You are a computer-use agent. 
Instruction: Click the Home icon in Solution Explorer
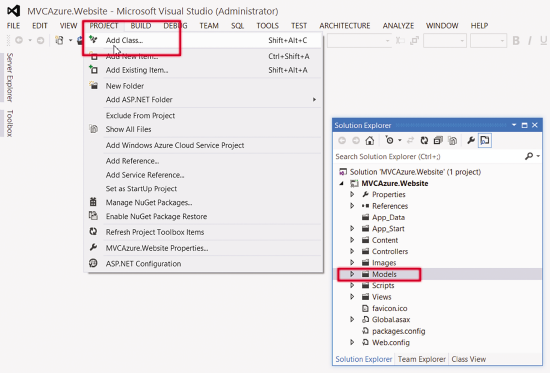click(x=369, y=140)
